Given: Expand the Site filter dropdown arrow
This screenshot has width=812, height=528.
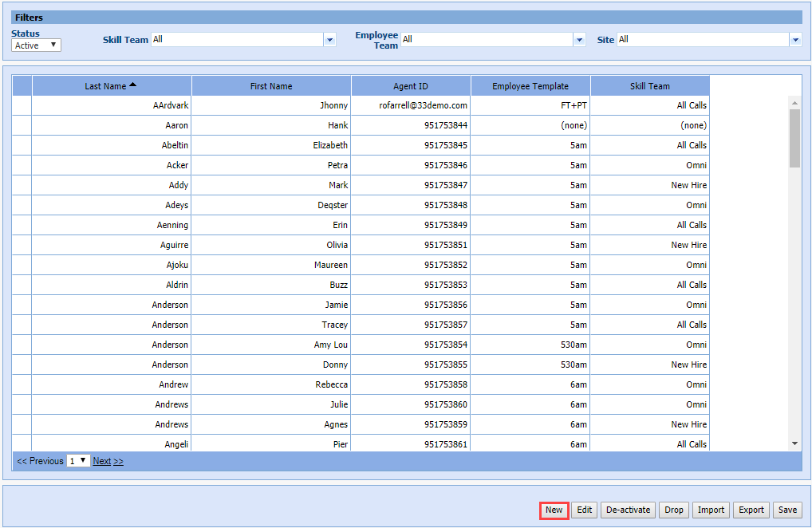Looking at the screenshot, I should 795,40.
